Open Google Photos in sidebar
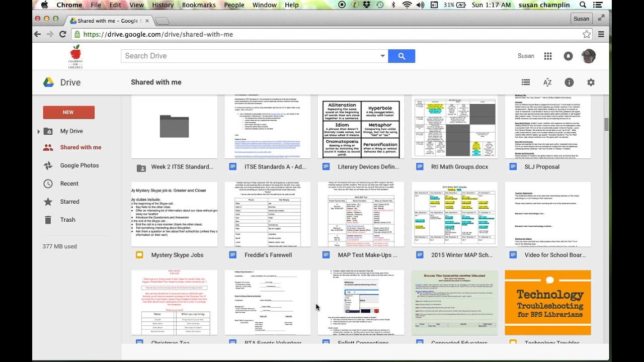Screen dimensions: 644x362 coord(79,165)
